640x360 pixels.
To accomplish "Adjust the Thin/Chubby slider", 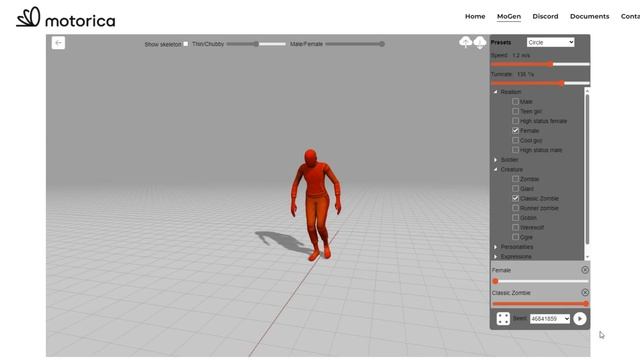I will 256,44.
